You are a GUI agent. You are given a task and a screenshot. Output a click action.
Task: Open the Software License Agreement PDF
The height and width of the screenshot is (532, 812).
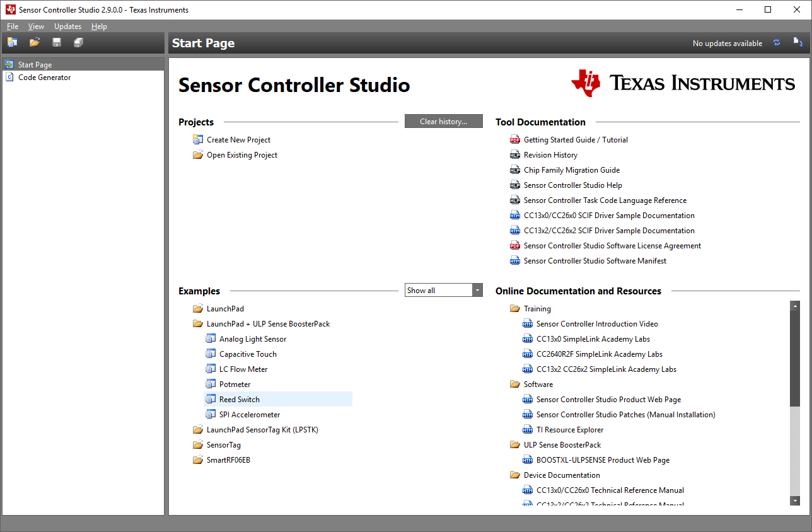(x=612, y=246)
